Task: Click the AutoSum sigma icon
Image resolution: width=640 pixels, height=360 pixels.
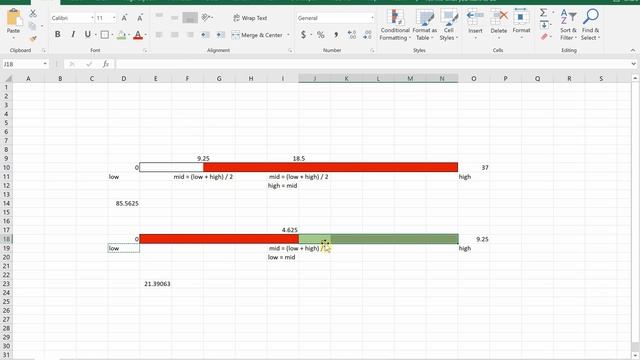Action: tap(543, 13)
